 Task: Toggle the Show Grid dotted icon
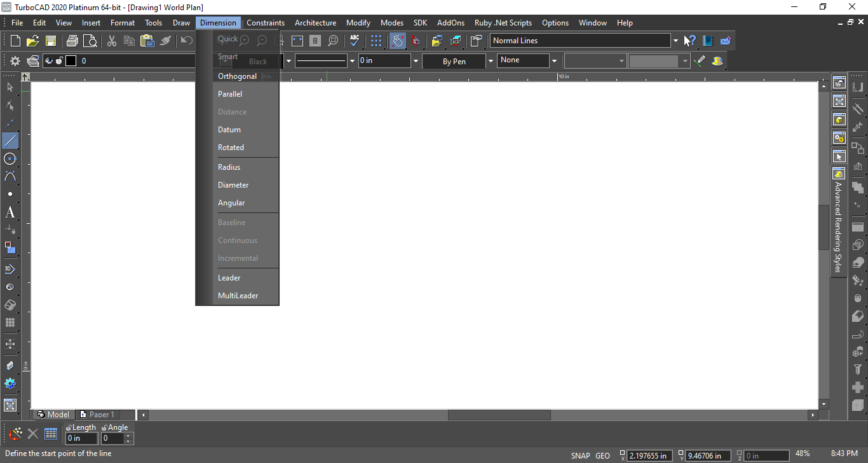tap(376, 41)
